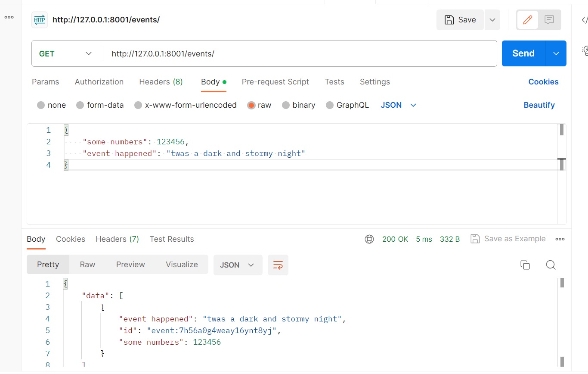This screenshot has height=374, width=588.
Task: Click the Beautify link
Action: pos(539,105)
